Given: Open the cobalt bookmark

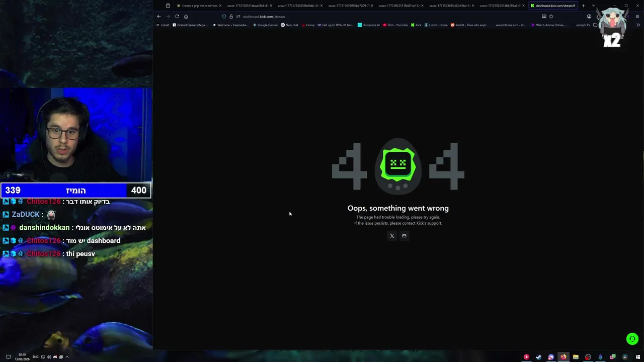Looking at the screenshot, I should pos(163,25).
